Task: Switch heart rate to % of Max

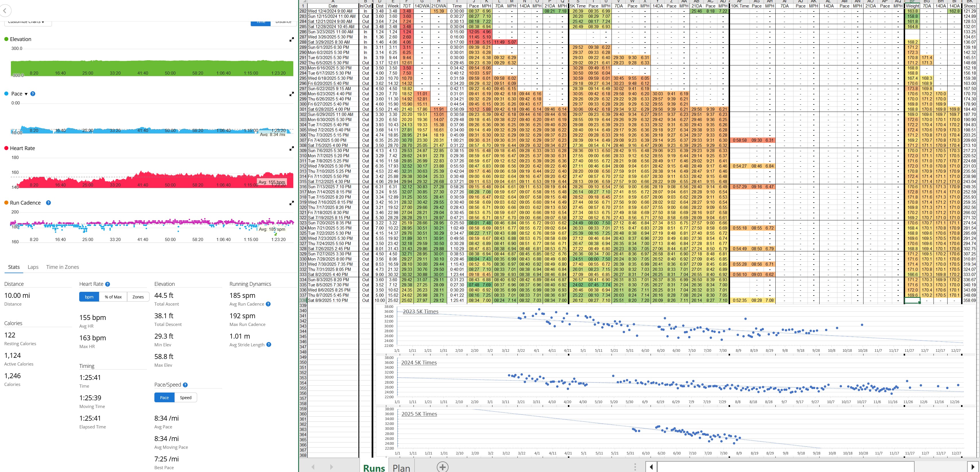Action: (113, 297)
